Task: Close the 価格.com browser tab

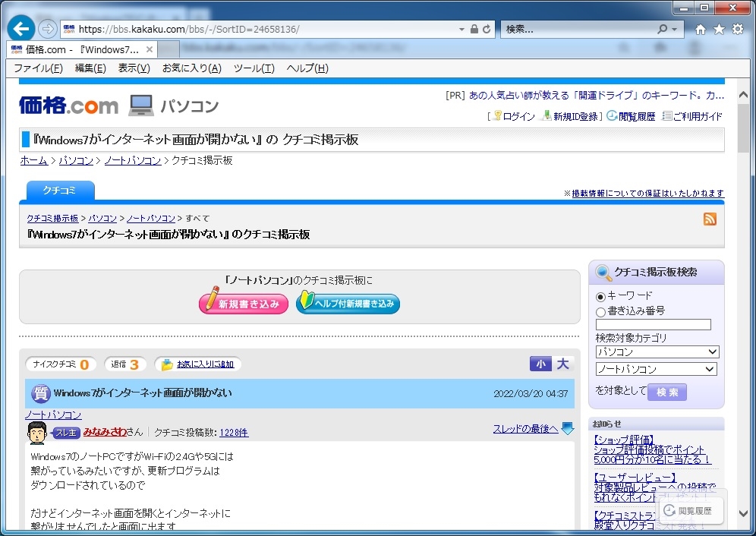Action: (150, 49)
